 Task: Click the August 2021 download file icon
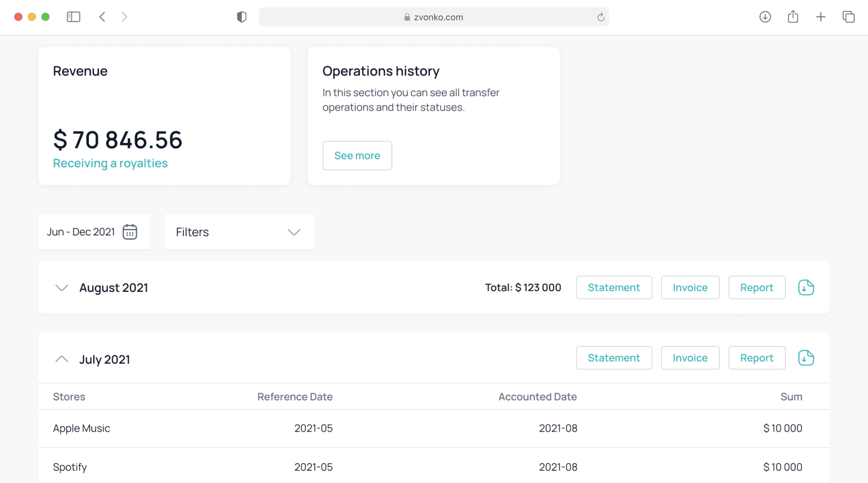tap(806, 287)
